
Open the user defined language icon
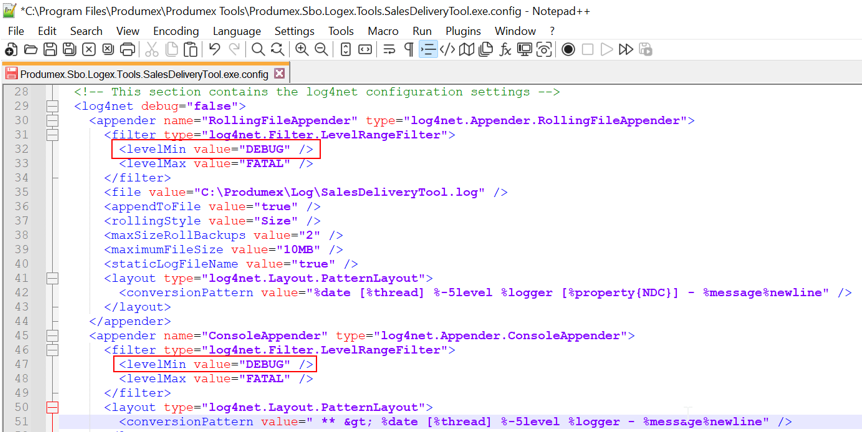coord(447,50)
